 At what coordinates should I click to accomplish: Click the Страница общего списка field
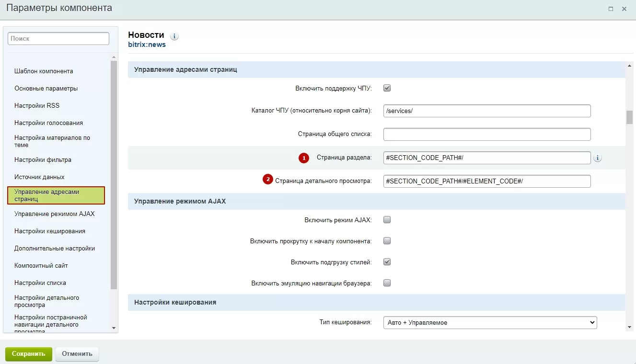[x=487, y=134]
